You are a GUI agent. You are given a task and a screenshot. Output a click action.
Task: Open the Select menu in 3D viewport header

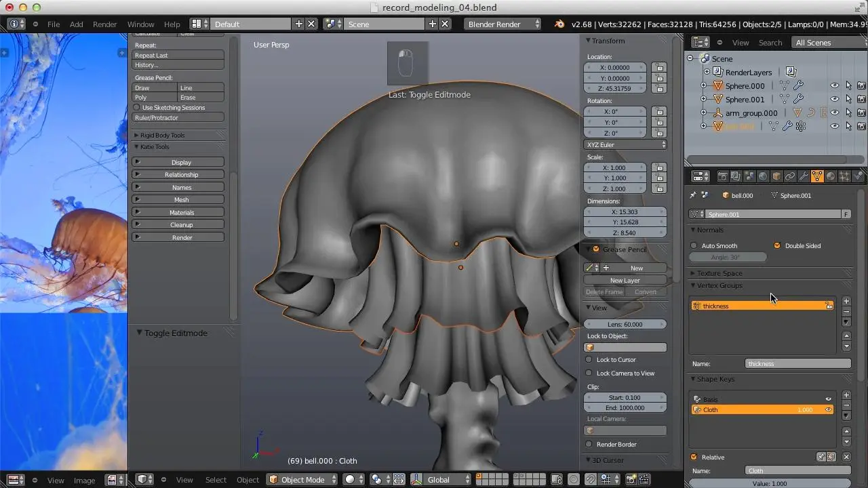pos(216,480)
